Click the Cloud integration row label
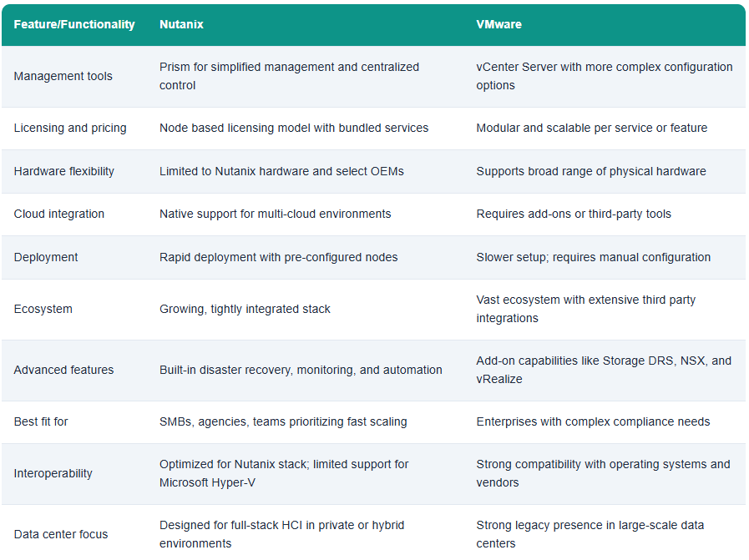Screen dimensions: 749x560 (58, 214)
